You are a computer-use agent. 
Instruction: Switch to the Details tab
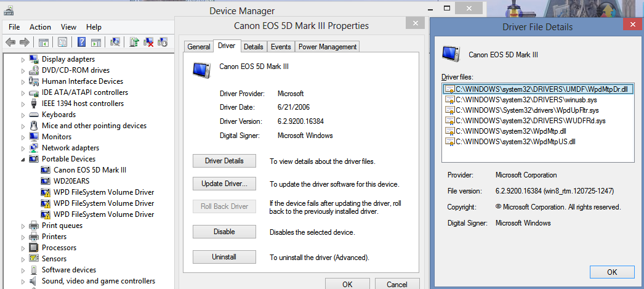pos(253,47)
